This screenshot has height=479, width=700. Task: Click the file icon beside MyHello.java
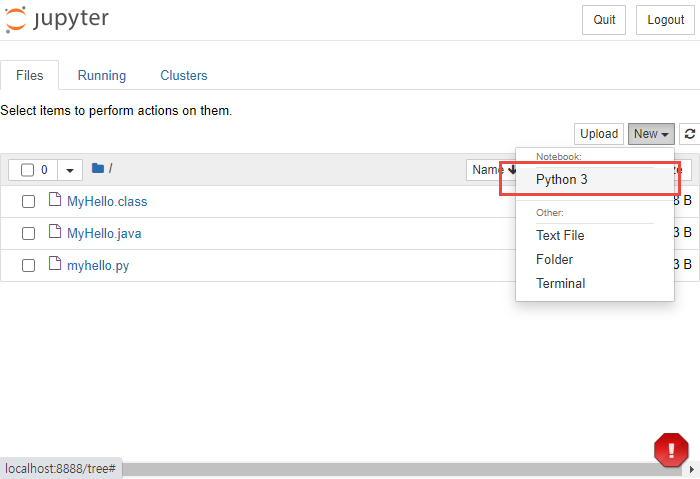tap(55, 232)
